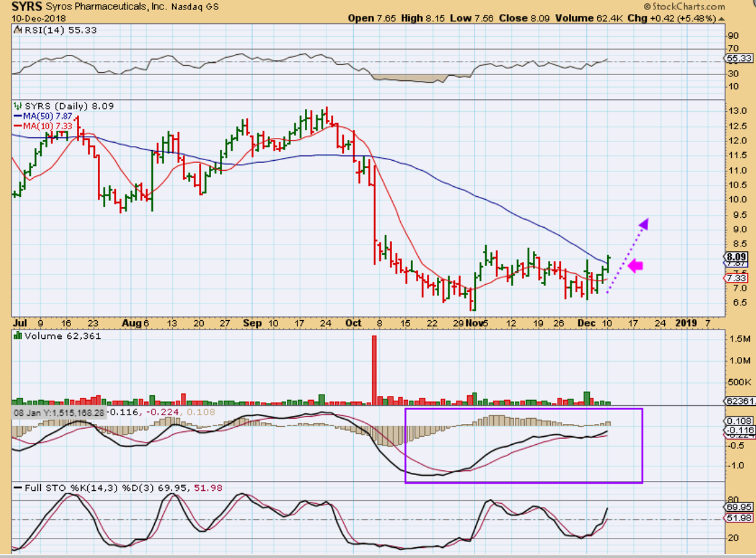Click the black line icon before 'Full STO'
The image size is (756, 558).
(18, 488)
